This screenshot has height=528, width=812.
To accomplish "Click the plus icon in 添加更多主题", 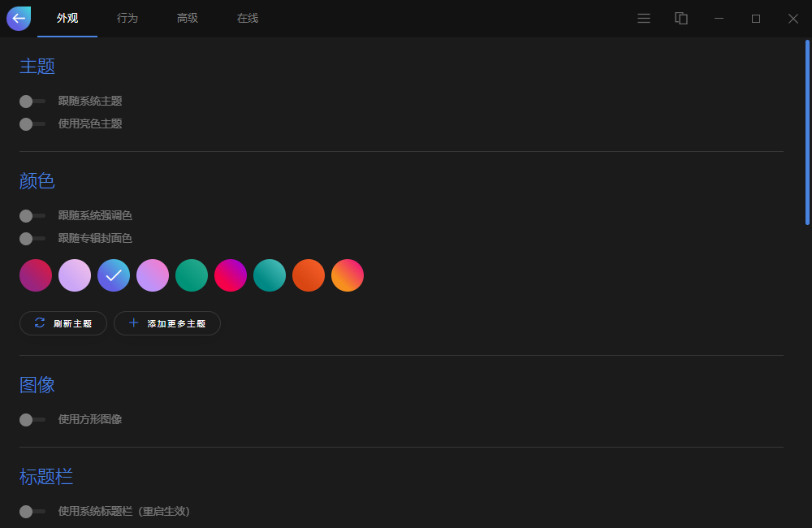I will [x=134, y=322].
